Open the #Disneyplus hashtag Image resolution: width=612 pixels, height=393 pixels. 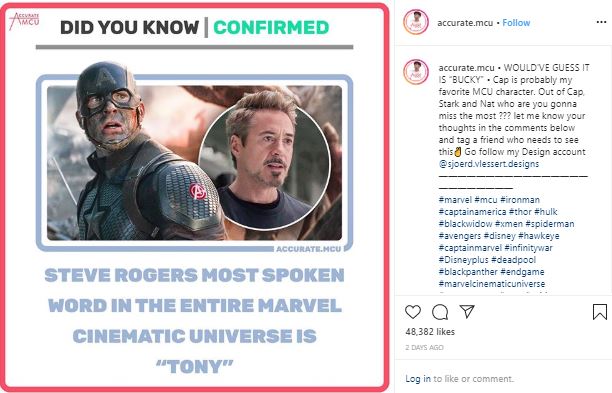pos(464,260)
